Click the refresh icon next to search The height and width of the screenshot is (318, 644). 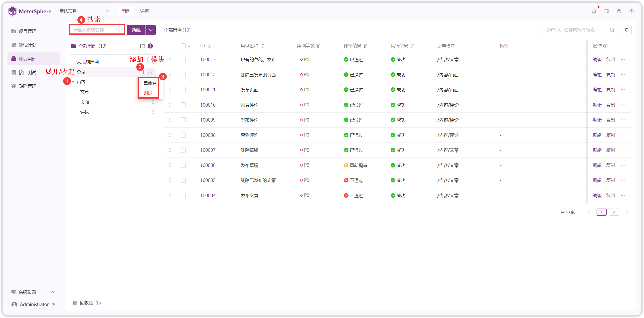(627, 30)
